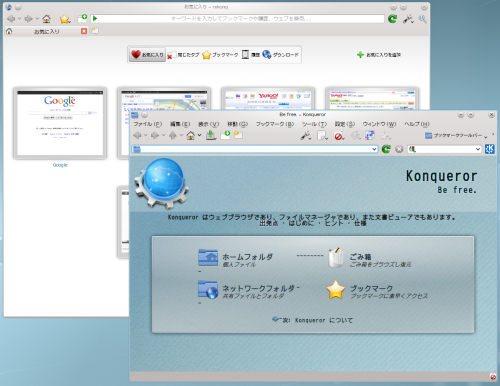Expand Konqueror up button dropdown arrow
The height and width of the screenshot is (386, 500).
click(181, 135)
